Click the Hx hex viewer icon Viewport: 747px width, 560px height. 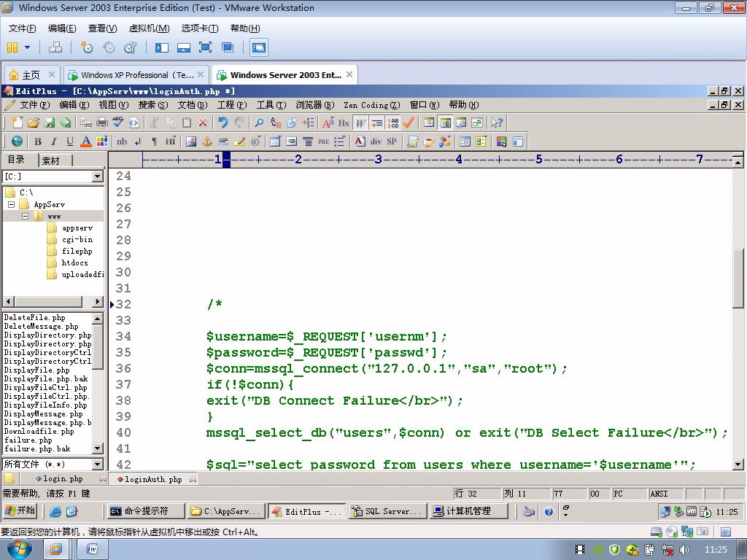point(344,122)
